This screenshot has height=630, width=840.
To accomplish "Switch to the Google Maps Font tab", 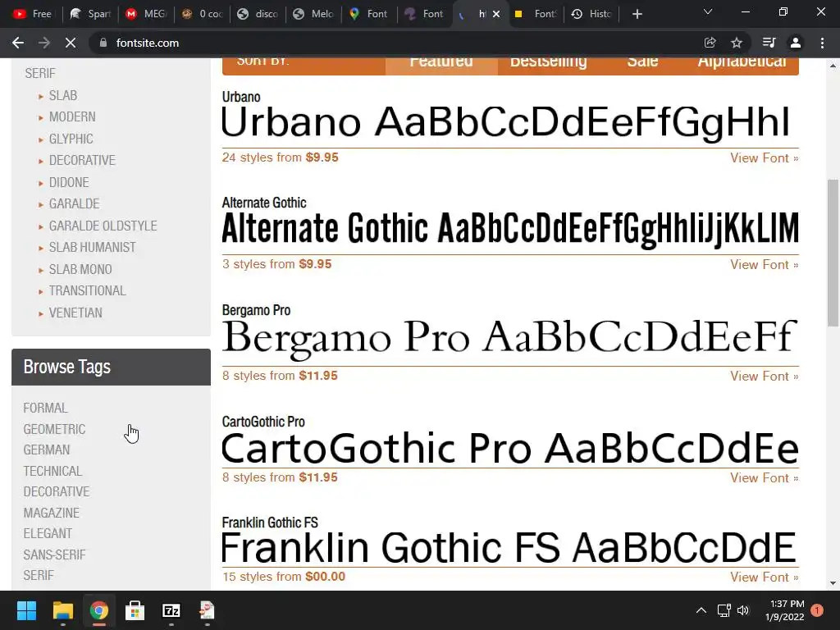I will pos(369,15).
